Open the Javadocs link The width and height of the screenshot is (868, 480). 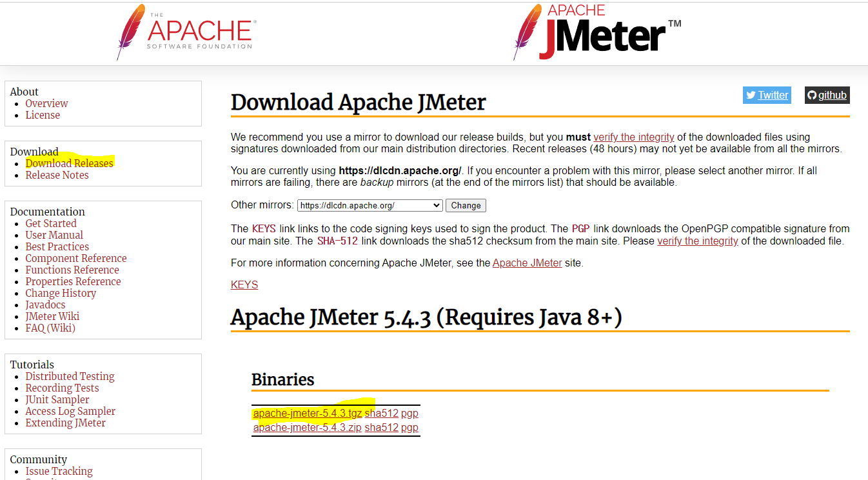[45, 305]
